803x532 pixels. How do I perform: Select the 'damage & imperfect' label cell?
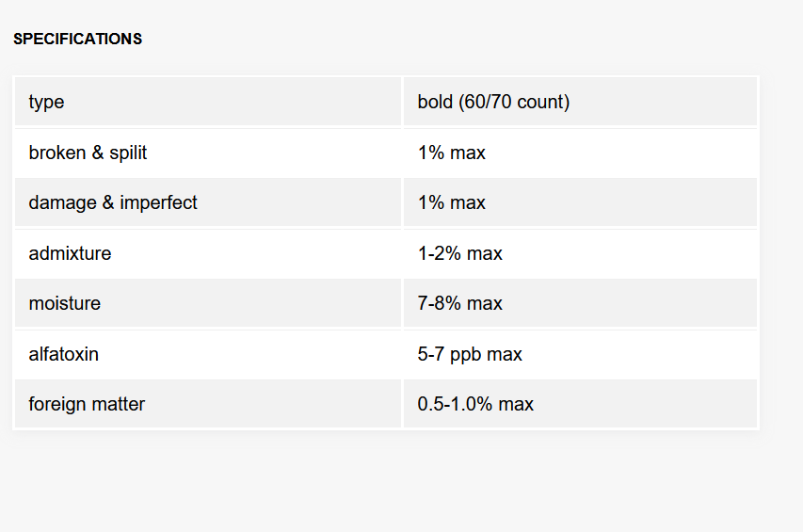tap(208, 202)
